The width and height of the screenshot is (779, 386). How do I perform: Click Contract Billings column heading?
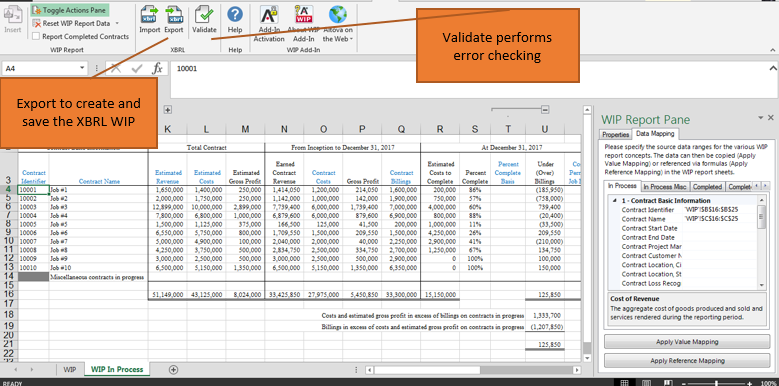[x=401, y=176]
